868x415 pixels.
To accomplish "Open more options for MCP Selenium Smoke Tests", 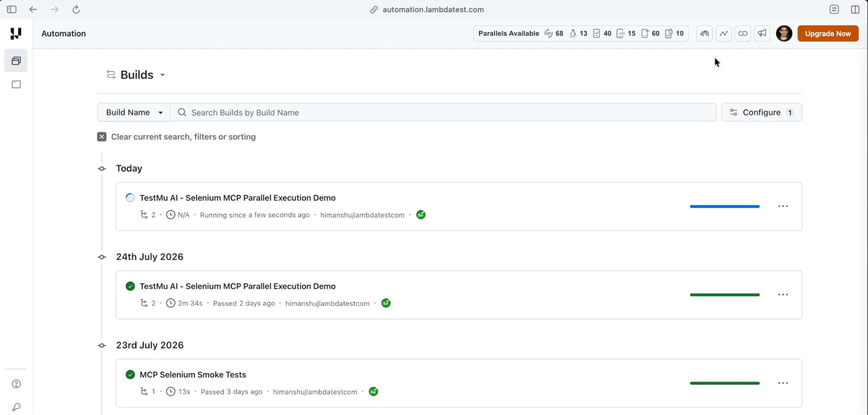I will pos(783,383).
